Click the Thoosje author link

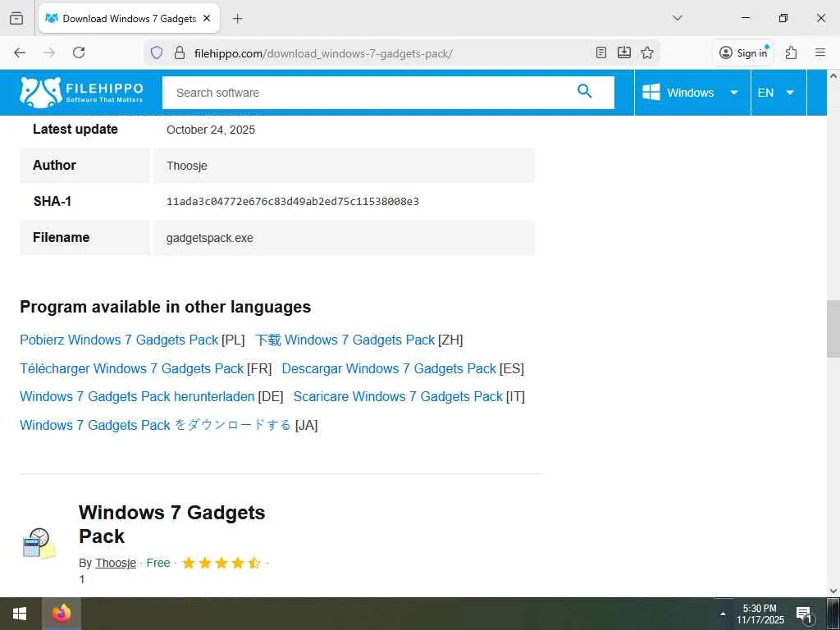pyautogui.click(x=116, y=563)
